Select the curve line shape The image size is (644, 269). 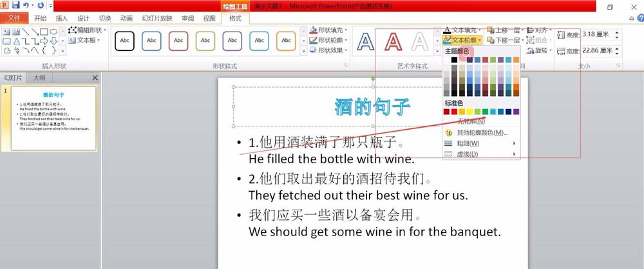pos(35,50)
